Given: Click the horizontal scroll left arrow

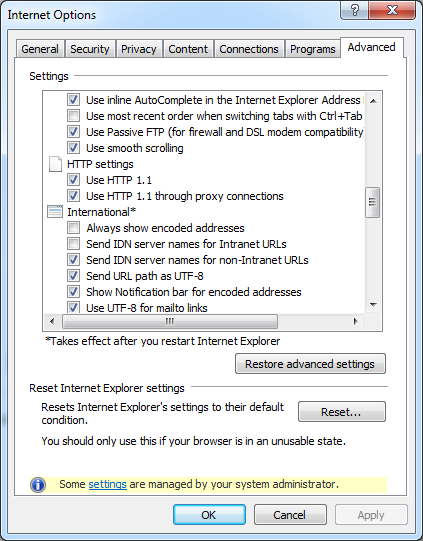Looking at the screenshot, I should pos(52,322).
